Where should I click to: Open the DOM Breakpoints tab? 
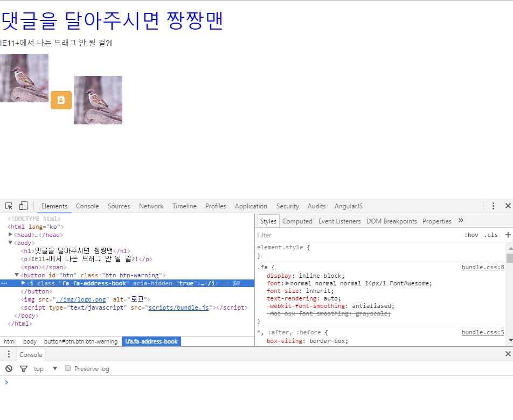tap(392, 221)
